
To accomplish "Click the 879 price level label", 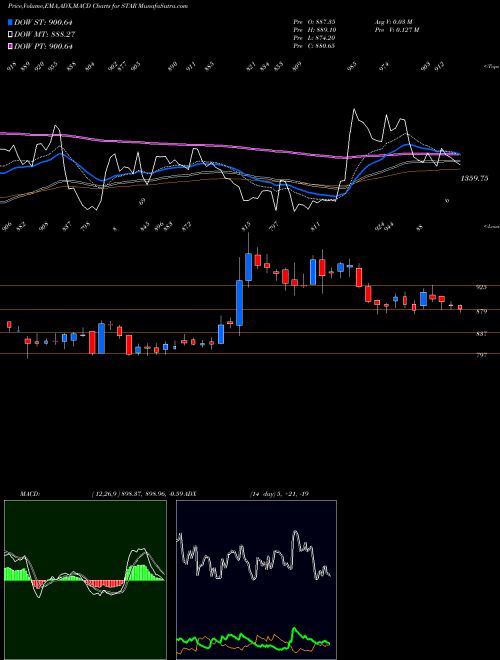I will pyautogui.click(x=481, y=311).
